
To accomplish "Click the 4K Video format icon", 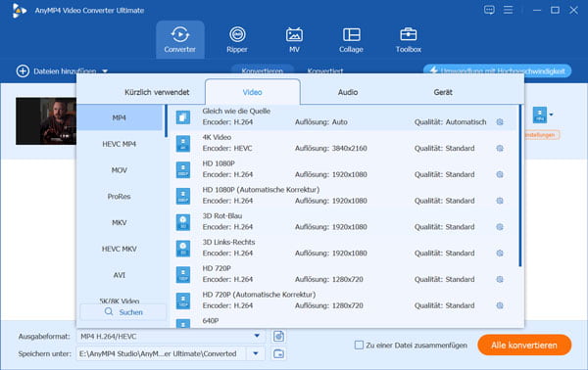I will (183, 144).
